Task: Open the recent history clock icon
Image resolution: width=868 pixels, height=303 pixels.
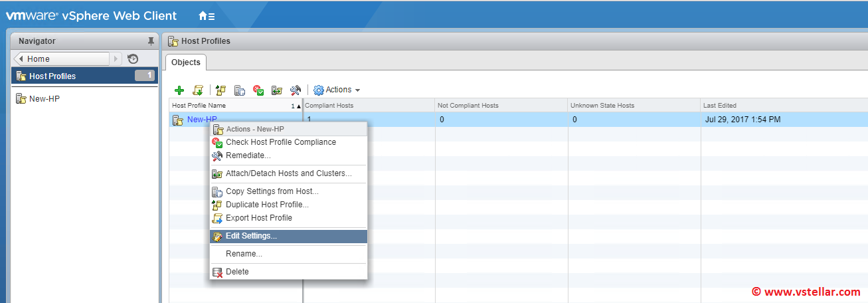Action: point(133,58)
